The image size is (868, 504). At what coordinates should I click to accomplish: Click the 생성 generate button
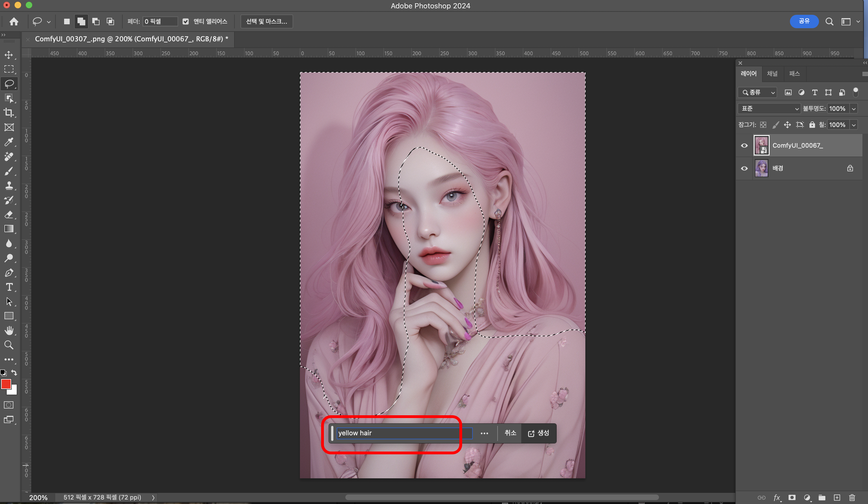point(538,433)
